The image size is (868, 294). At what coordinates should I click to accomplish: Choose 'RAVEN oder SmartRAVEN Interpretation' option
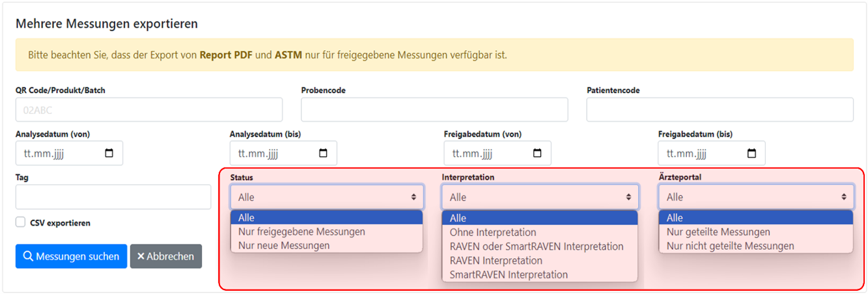(x=537, y=247)
